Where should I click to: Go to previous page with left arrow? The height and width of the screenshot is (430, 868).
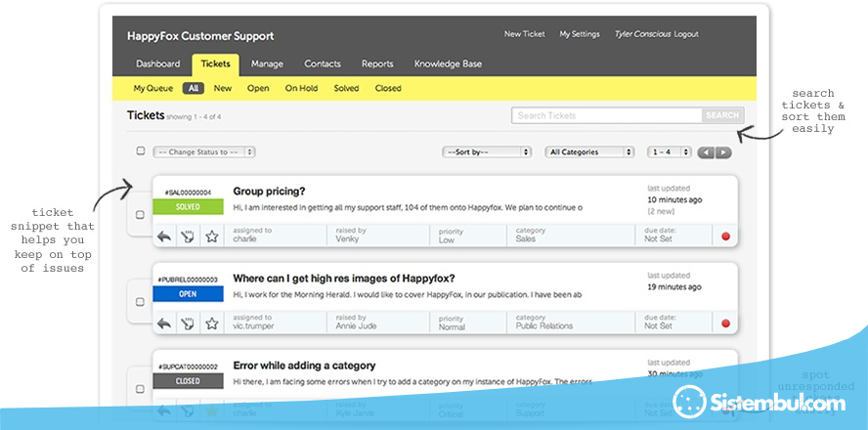(706, 152)
